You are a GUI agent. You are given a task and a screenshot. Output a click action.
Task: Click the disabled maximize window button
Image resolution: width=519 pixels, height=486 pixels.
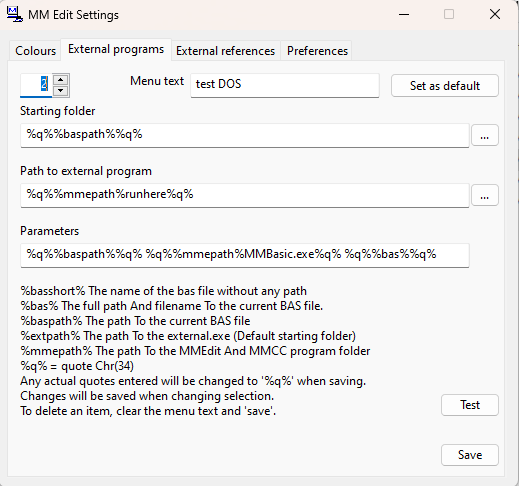[449, 15]
